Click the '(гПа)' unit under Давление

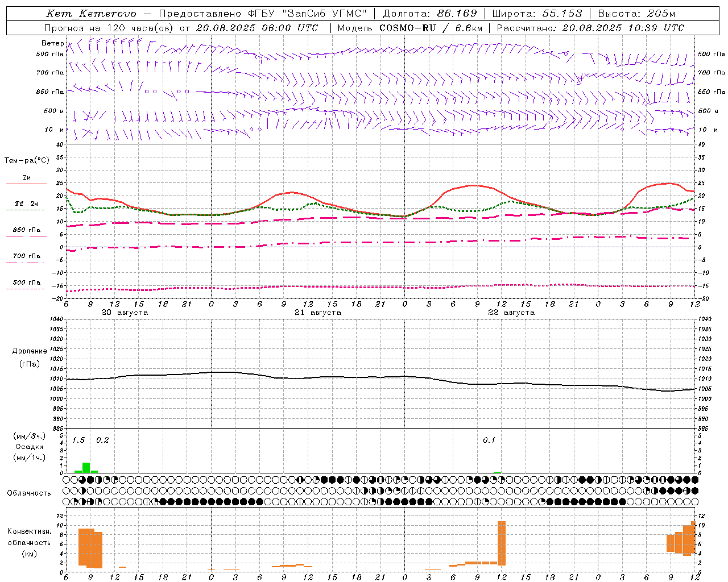(30, 364)
